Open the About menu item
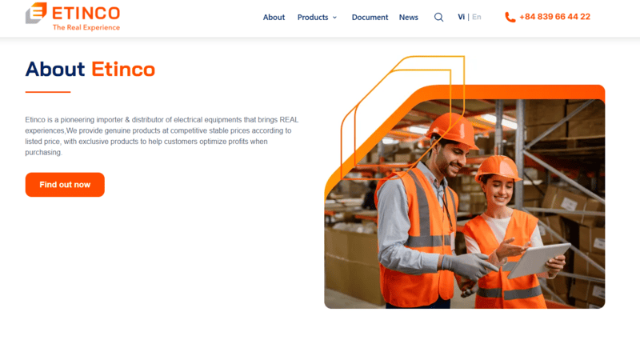This screenshot has width=640, height=364. pyautogui.click(x=274, y=17)
